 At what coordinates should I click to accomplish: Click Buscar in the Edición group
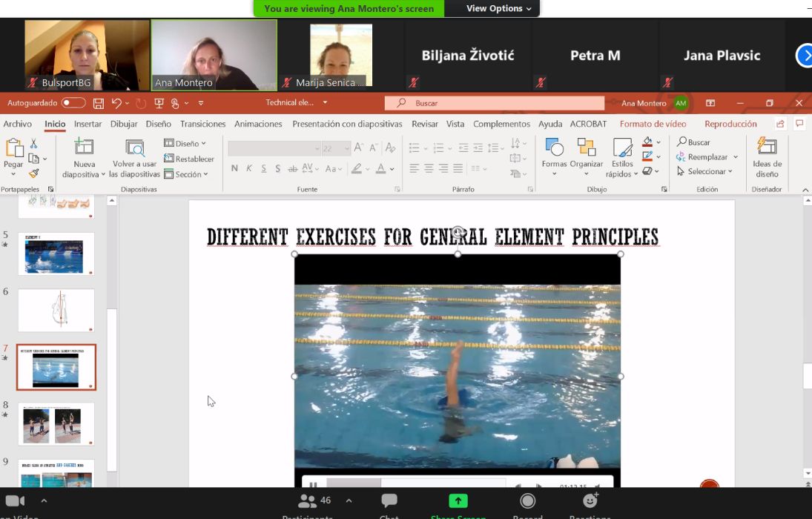(x=694, y=142)
